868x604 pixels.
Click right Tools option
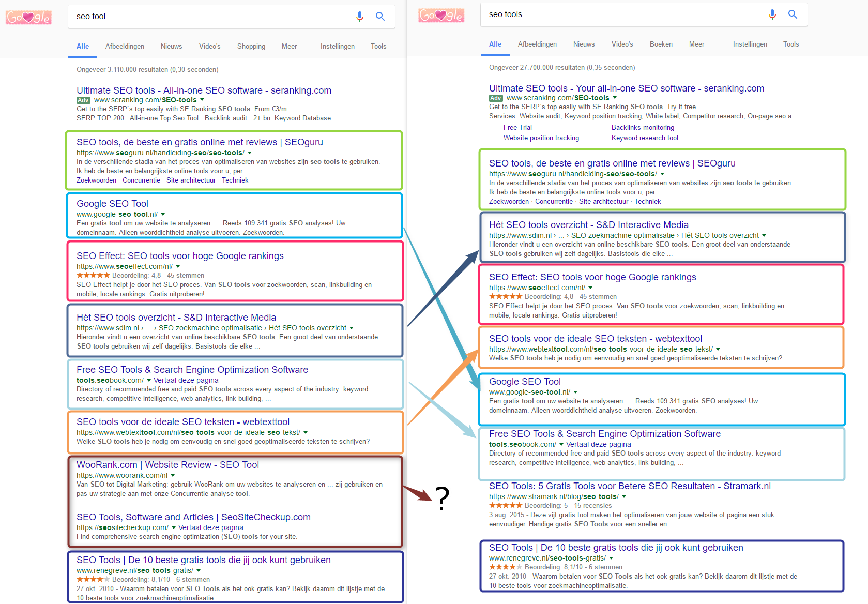coord(791,44)
